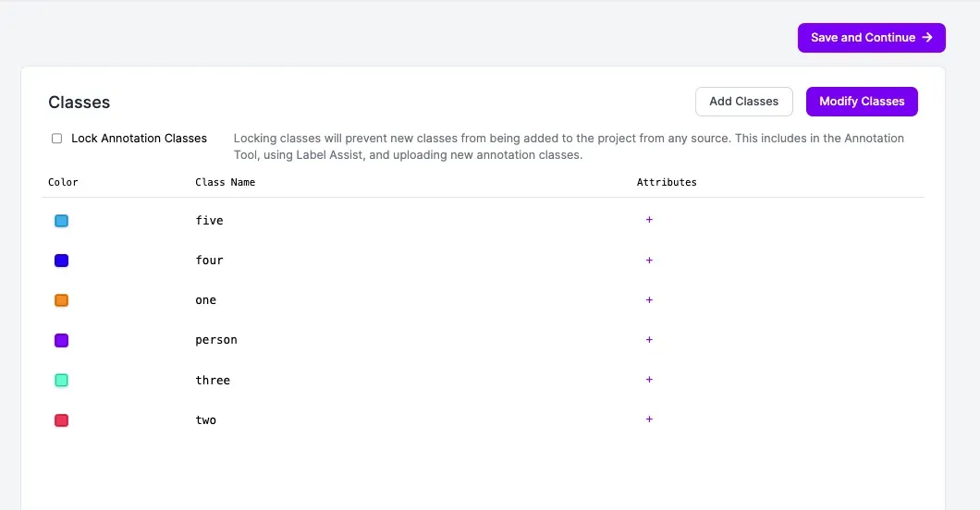Click the Lock Annotation Classes label
Image resolution: width=980 pixels, height=510 pixels.
pos(139,139)
